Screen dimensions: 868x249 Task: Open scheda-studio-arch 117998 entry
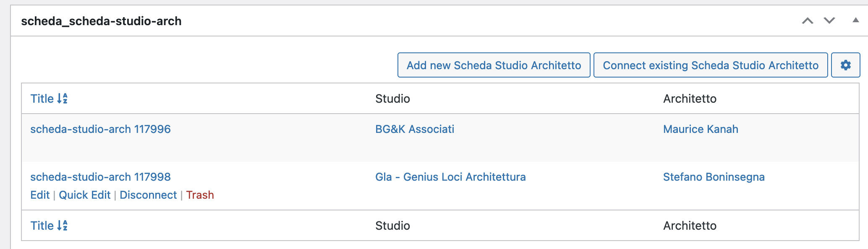tap(100, 177)
